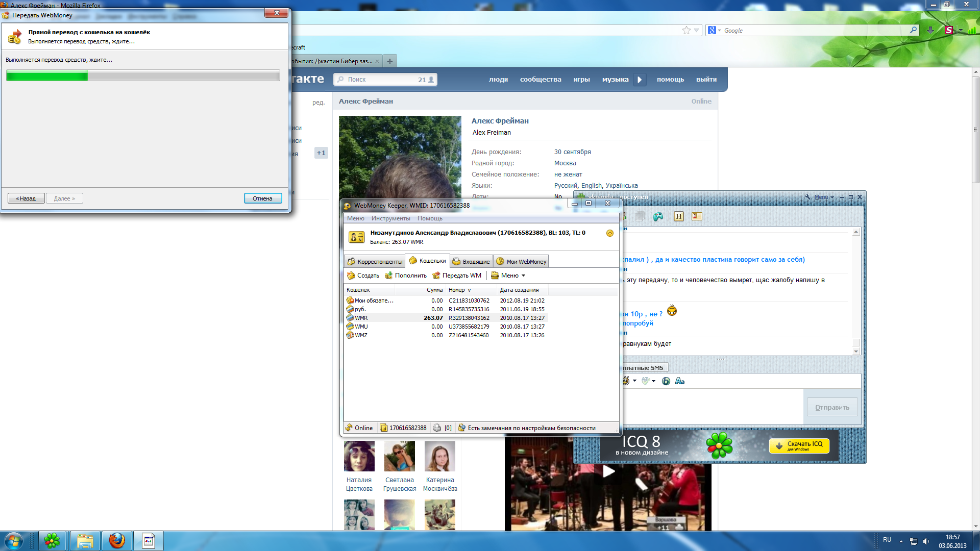
Task: Click Windows Start button
Action: coord(13,541)
